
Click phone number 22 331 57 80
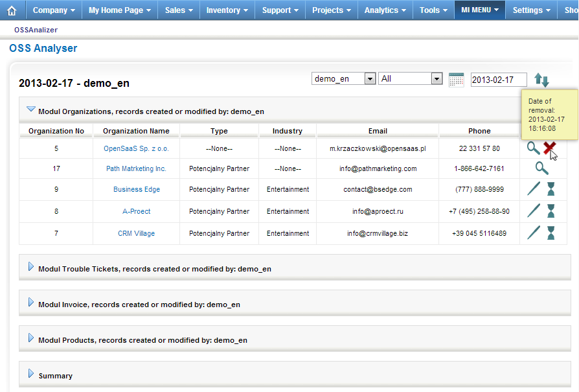(479, 148)
